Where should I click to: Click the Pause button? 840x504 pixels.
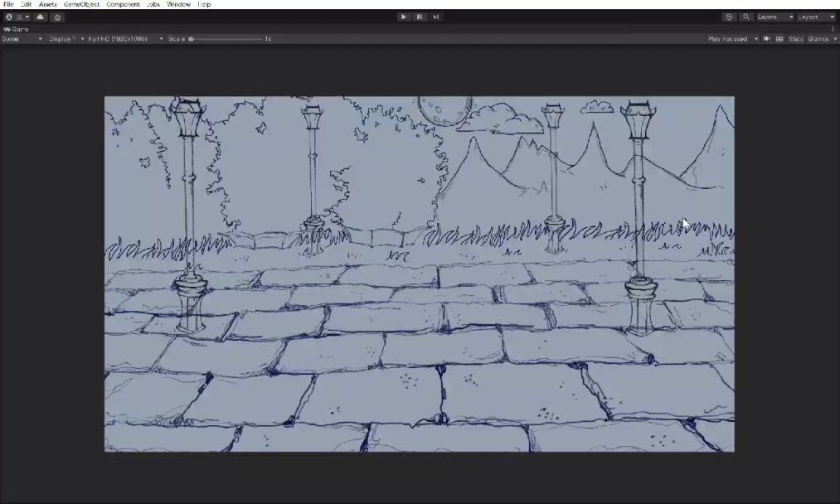tap(420, 17)
